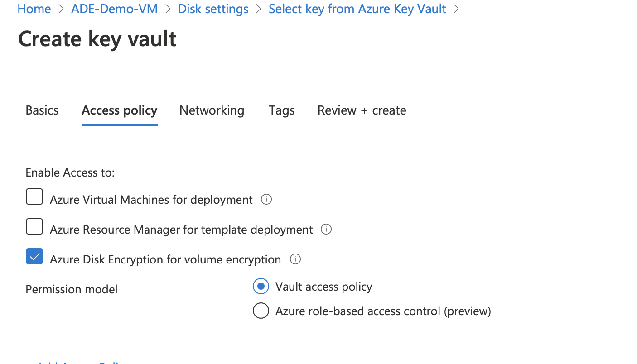Select the Access policy tab
Viewport: 637px width, 364px height.
120,110
